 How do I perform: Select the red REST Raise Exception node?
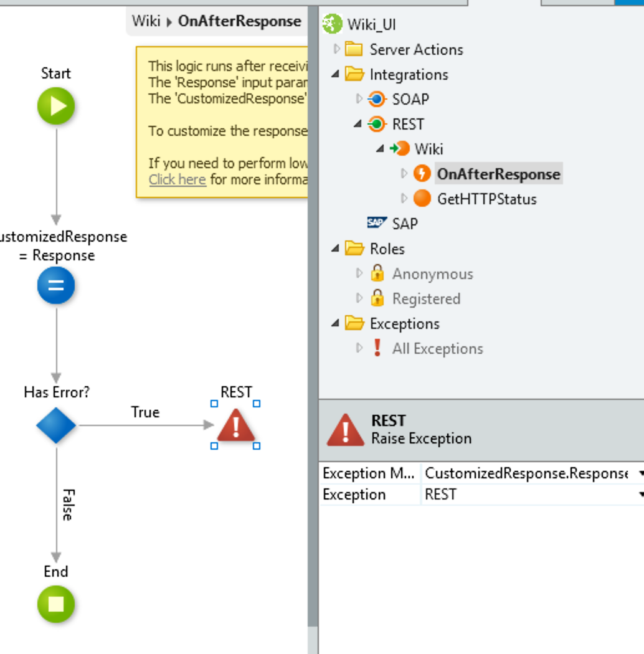click(235, 425)
